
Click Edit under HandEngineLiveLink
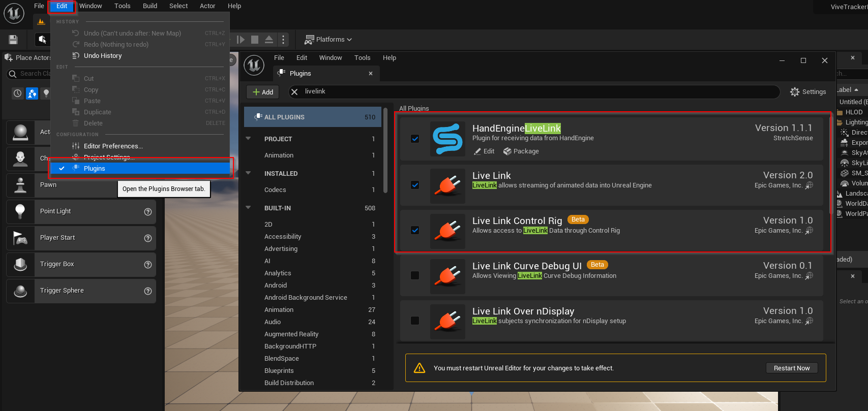(484, 151)
